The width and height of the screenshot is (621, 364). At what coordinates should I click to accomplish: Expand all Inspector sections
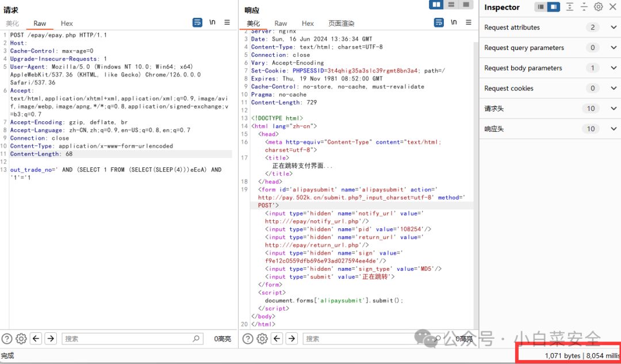pos(569,7)
